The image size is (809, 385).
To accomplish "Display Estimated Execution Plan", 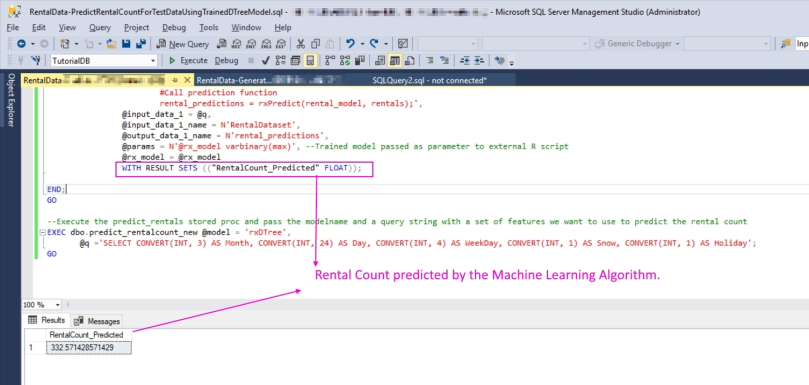I will pyautogui.click(x=281, y=60).
